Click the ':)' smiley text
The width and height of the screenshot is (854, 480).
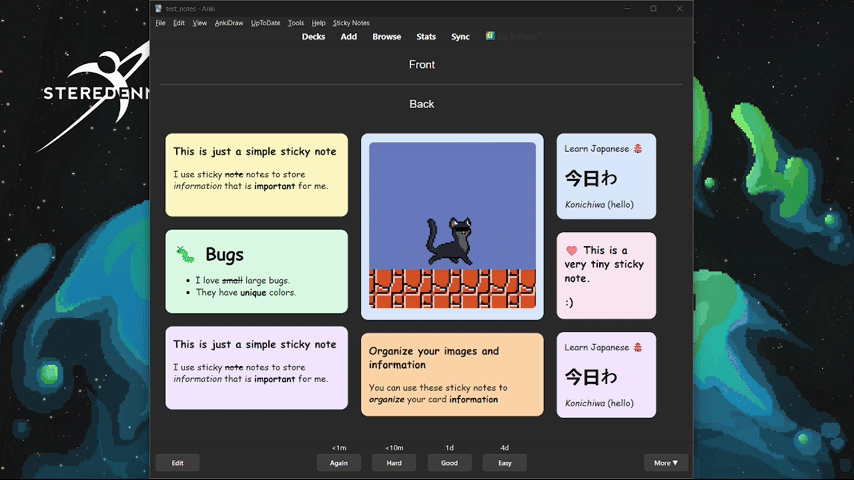(x=569, y=302)
